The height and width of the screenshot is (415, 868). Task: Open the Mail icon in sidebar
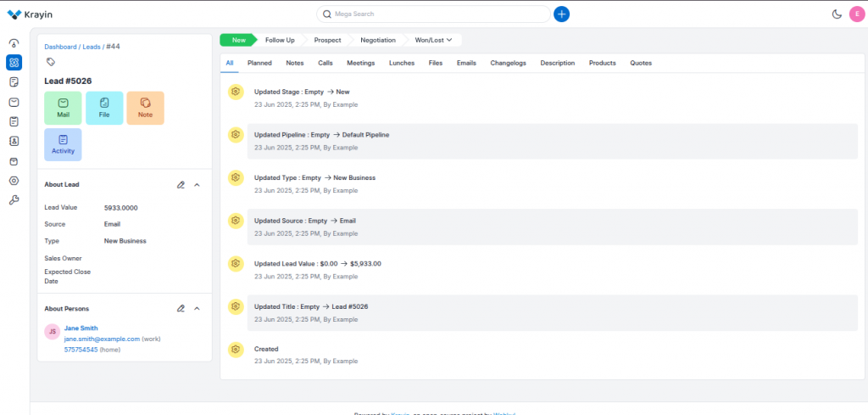point(14,102)
